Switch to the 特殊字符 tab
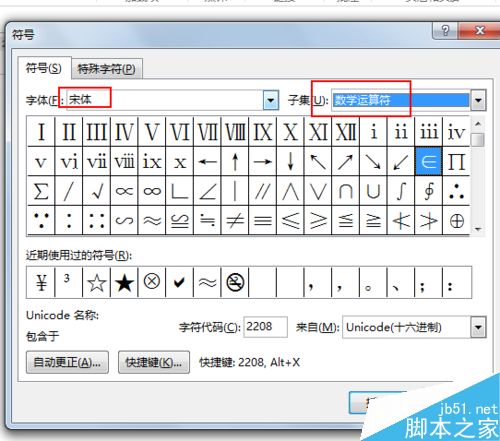Viewport: 500px width, 441px height. click(107, 69)
